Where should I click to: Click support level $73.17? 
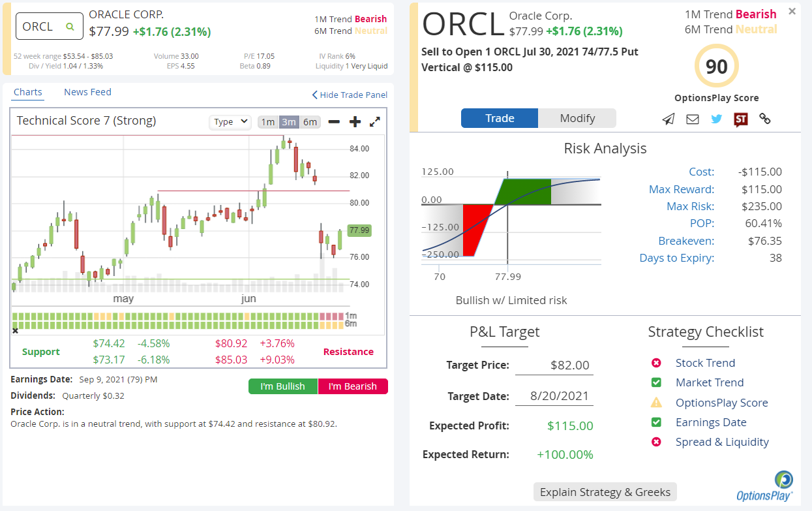(109, 360)
